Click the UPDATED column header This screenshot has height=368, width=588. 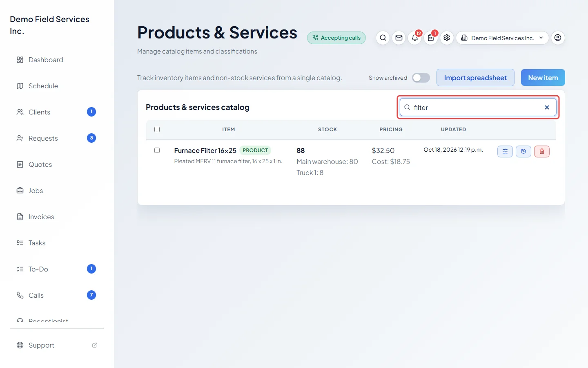tap(453, 130)
